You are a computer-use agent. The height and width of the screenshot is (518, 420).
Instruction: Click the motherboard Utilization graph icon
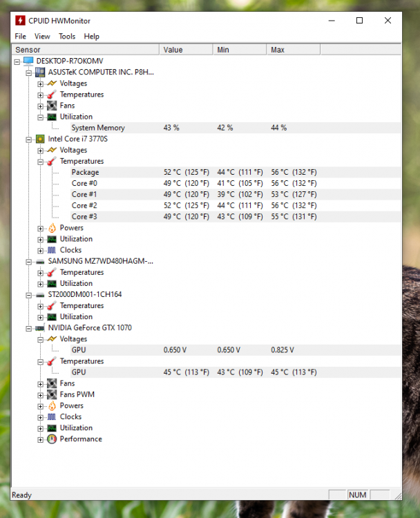[52, 117]
